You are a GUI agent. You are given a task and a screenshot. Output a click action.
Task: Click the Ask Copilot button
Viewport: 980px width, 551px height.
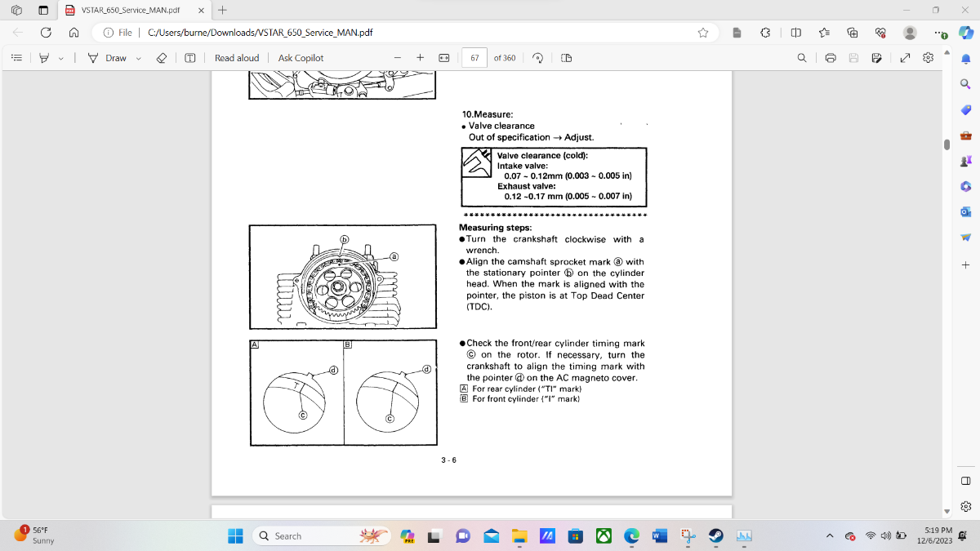pos(301,58)
